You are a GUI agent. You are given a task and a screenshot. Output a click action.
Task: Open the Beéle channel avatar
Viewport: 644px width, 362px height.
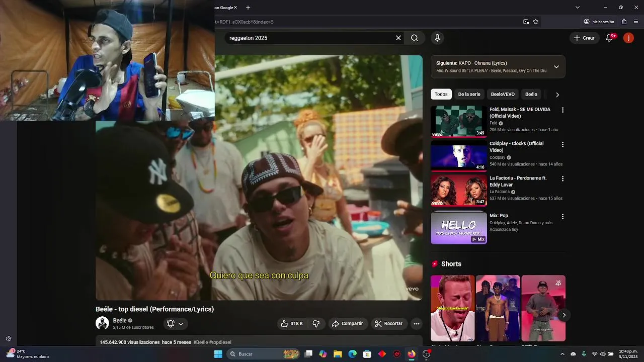(x=102, y=323)
